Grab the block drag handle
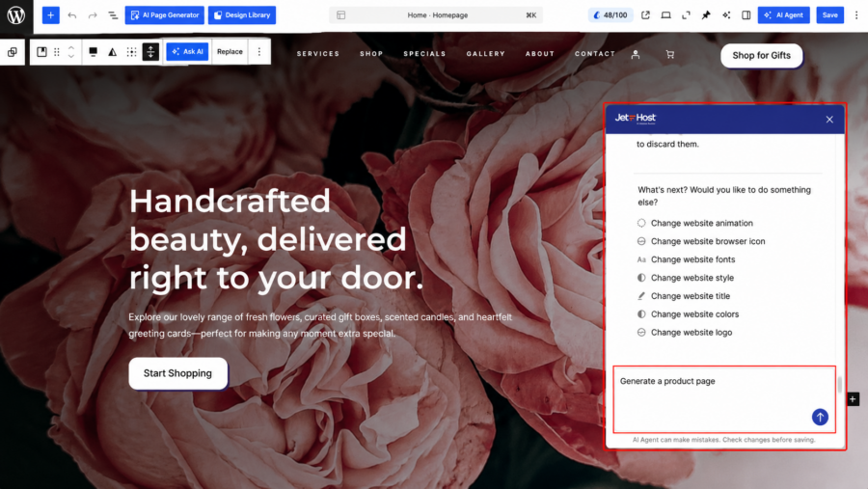The height and width of the screenshot is (489, 868). (57, 52)
